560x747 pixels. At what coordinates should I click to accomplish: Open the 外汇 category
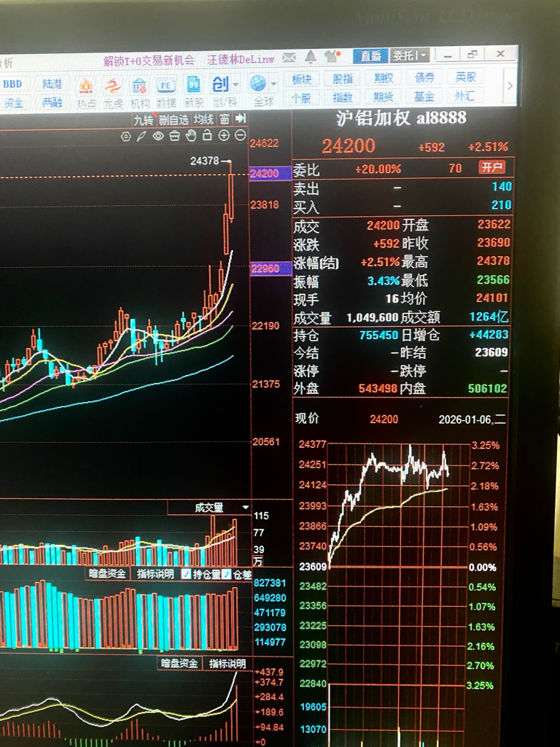pos(464,96)
